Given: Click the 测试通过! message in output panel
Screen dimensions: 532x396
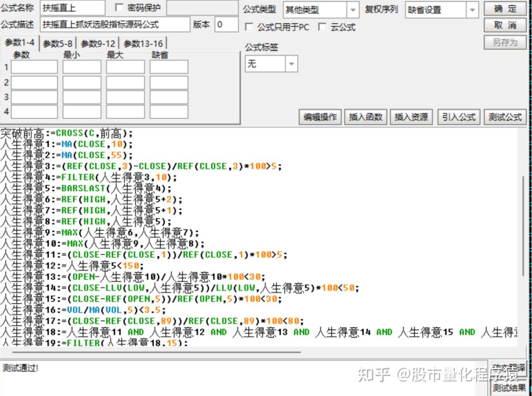Looking at the screenshot, I should coord(20,368).
